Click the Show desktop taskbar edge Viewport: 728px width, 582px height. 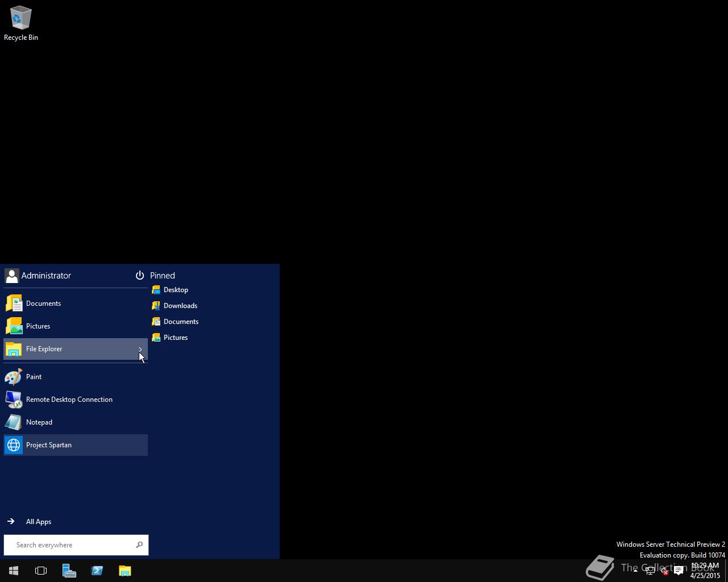coord(726,571)
